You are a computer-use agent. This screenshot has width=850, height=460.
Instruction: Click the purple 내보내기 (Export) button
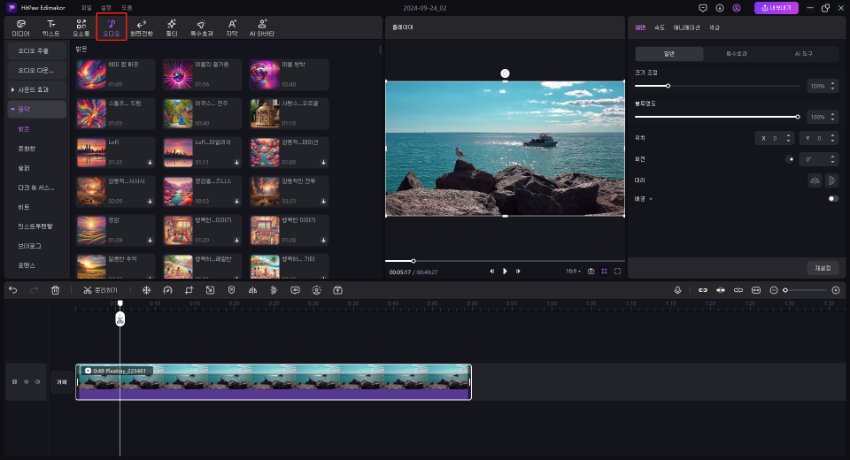point(775,8)
